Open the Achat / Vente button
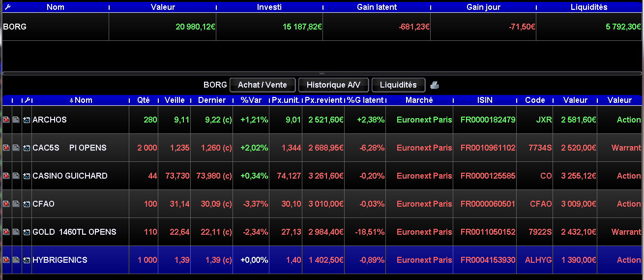This screenshot has height=280, width=644. [x=263, y=85]
